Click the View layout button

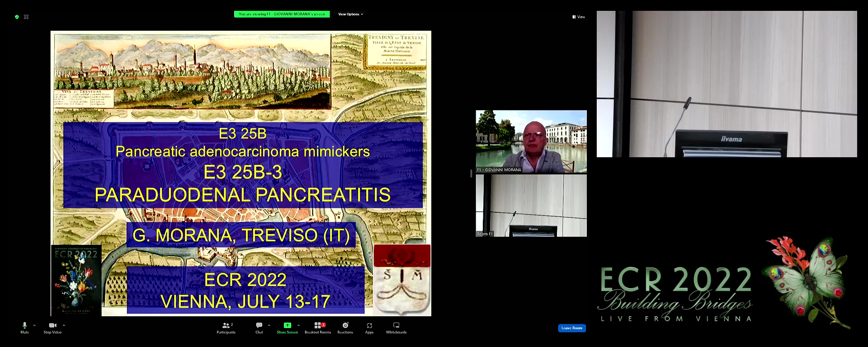[579, 17]
